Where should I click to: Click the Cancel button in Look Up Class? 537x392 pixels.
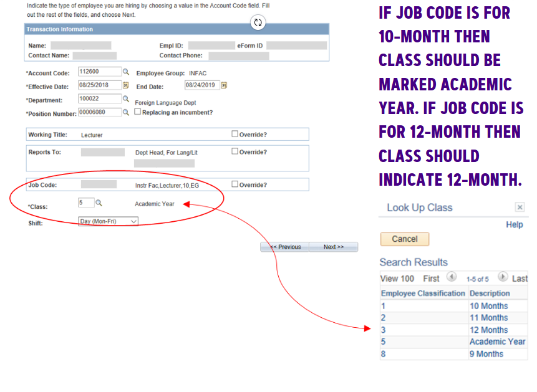point(404,239)
